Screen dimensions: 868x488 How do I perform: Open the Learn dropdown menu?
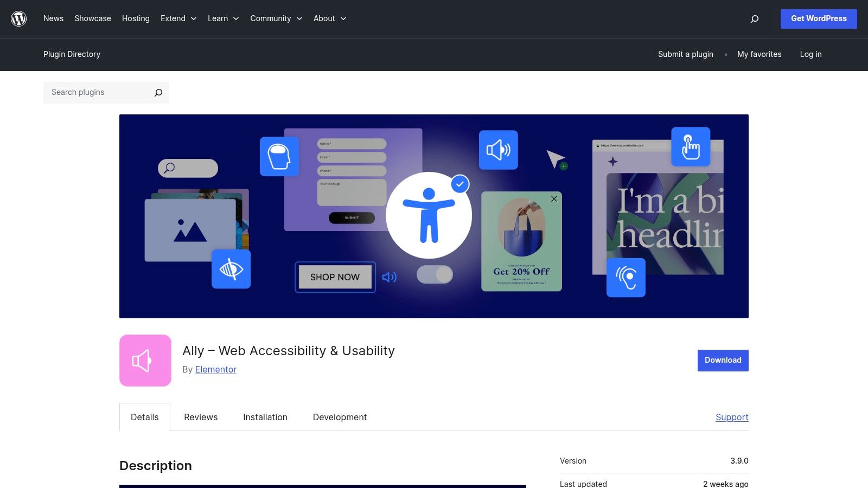(x=223, y=18)
